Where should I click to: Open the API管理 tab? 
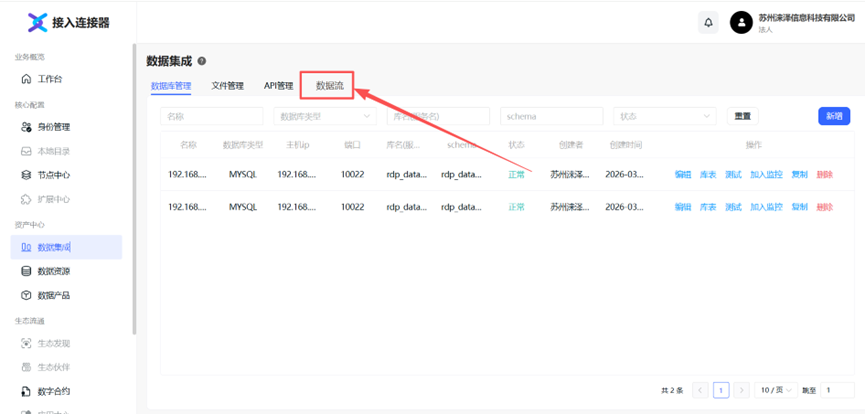tap(278, 86)
